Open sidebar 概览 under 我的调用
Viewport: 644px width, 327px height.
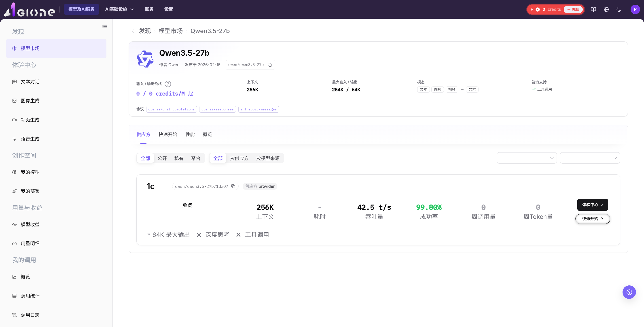[x=56, y=277]
